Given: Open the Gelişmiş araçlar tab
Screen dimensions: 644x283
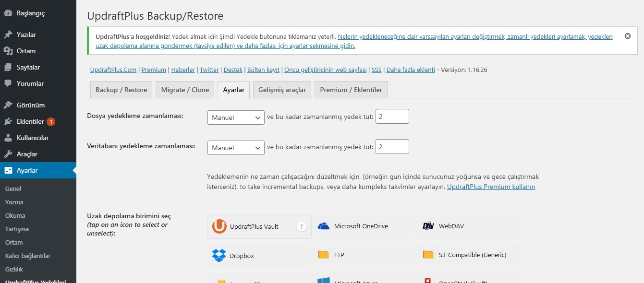Looking at the screenshot, I should [282, 90].
